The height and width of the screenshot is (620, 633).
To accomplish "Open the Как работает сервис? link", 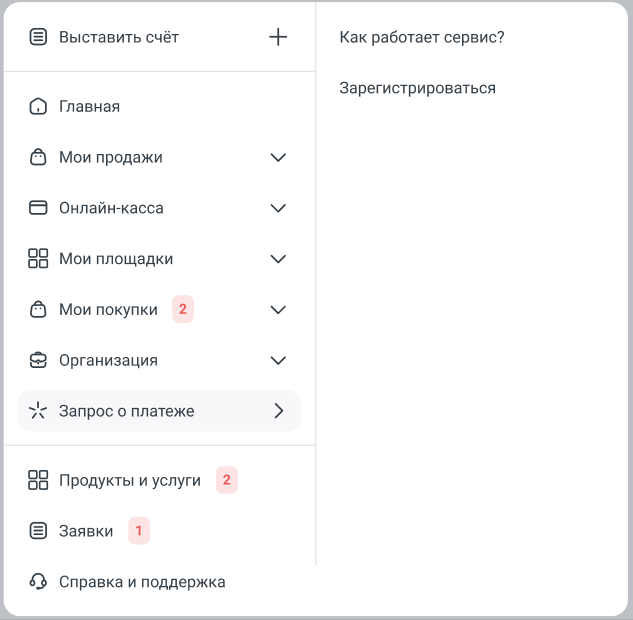I will [x=422, y=37].
